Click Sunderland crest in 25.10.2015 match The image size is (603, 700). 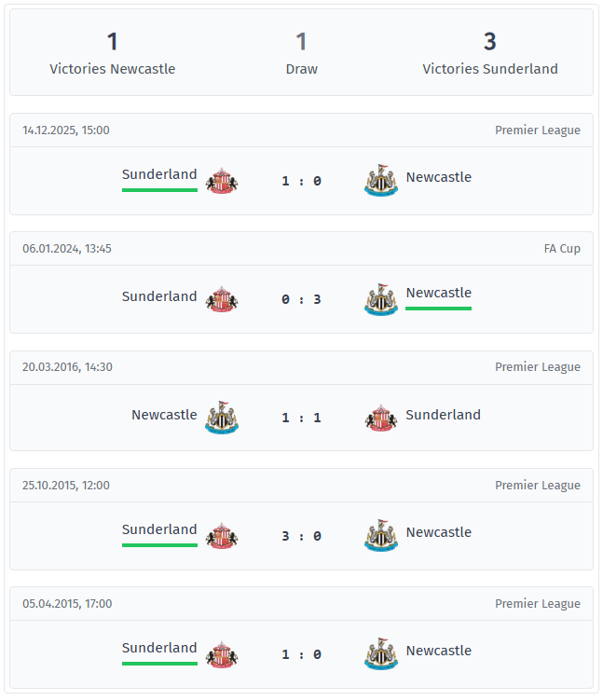[x=221, y=535]
